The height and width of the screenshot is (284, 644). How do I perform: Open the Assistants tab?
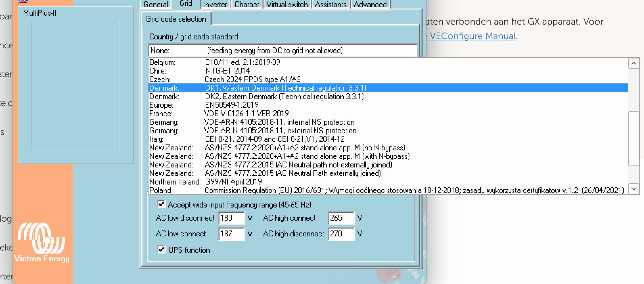(331, 5)
